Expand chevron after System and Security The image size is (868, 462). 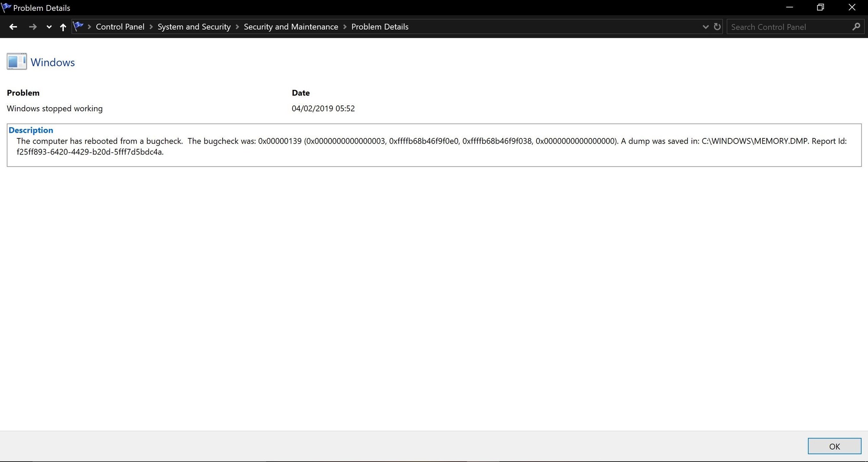(237, 27)
